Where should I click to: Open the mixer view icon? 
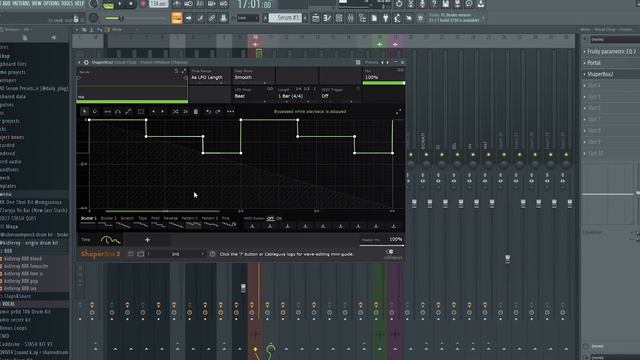[x=351, y=18]
